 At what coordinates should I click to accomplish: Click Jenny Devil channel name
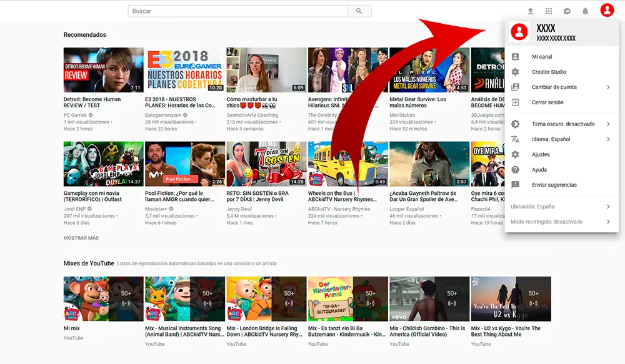point(239,209)
